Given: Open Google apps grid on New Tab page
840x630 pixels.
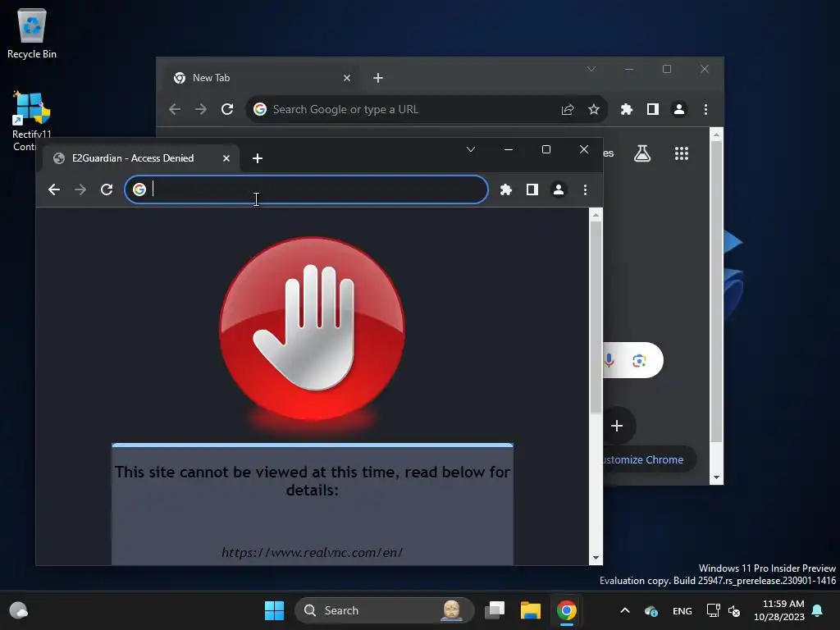Looking at the screenshot, I should [x=682, y=153].
